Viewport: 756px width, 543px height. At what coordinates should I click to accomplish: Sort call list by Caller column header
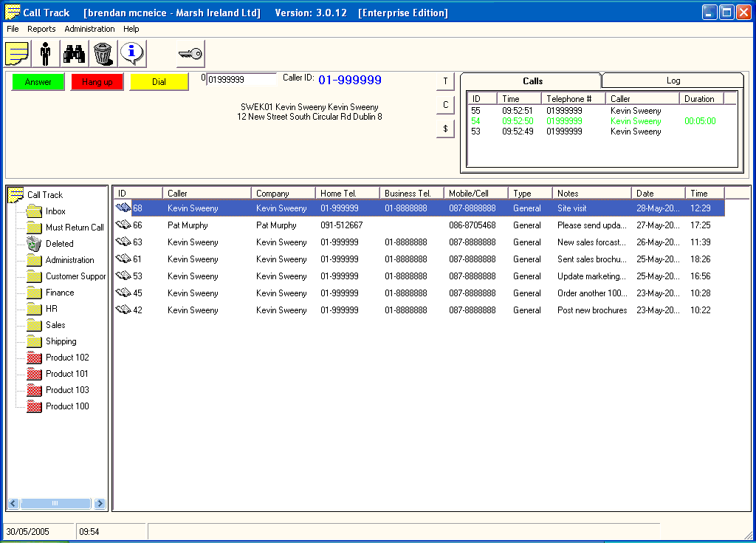(x=207, y=193)
